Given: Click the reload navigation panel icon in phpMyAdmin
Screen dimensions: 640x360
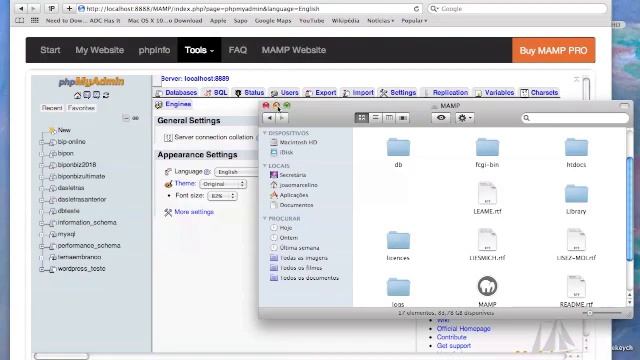Looking at the screenshot, I should click(106, 95).
